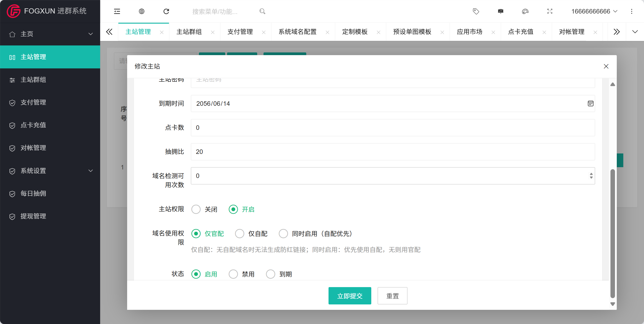Toggle the sidebar collapse icon
Screen dimensions: 644x324
pos(117,11)
